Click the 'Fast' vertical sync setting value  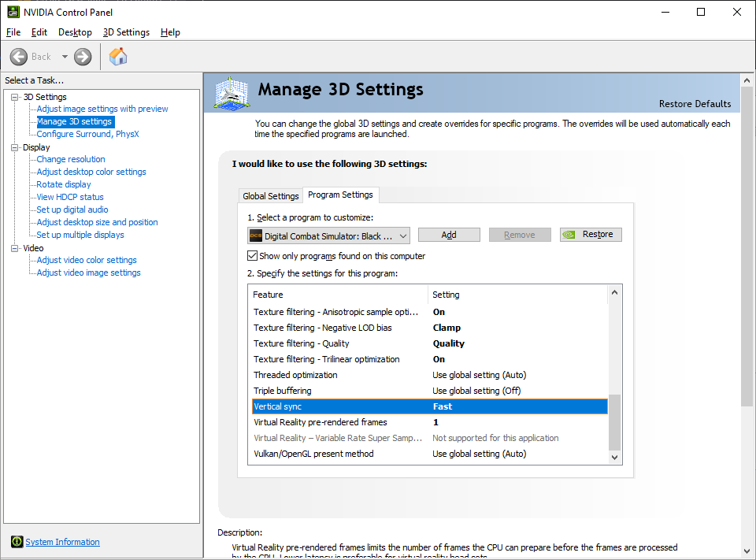(x=443, y=406)
